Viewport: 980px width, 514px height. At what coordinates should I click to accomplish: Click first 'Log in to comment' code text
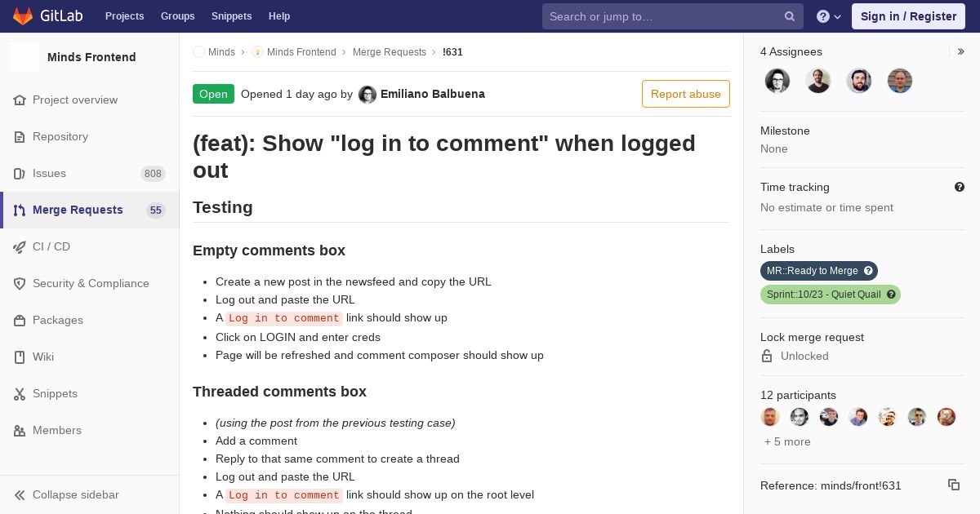(284, 318)
